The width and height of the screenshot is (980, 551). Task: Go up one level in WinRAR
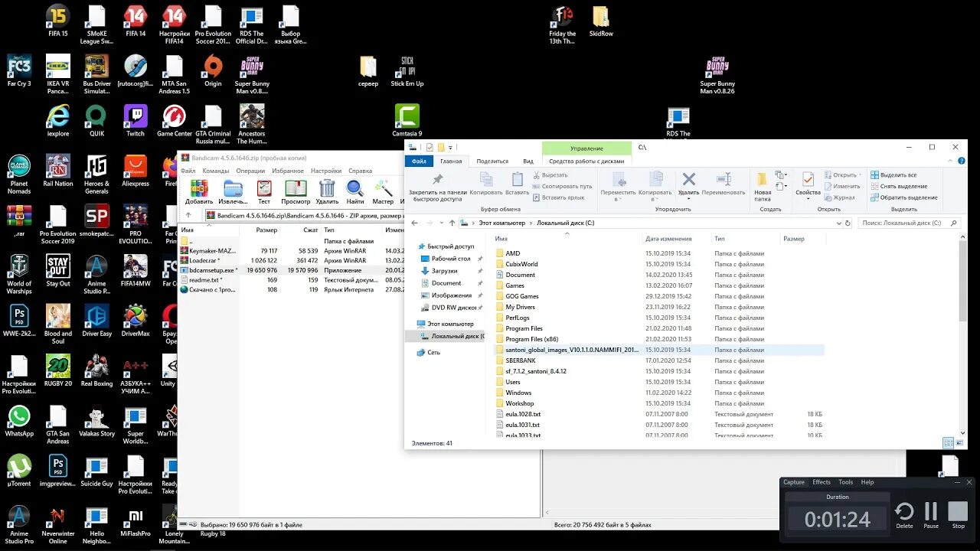188,216
